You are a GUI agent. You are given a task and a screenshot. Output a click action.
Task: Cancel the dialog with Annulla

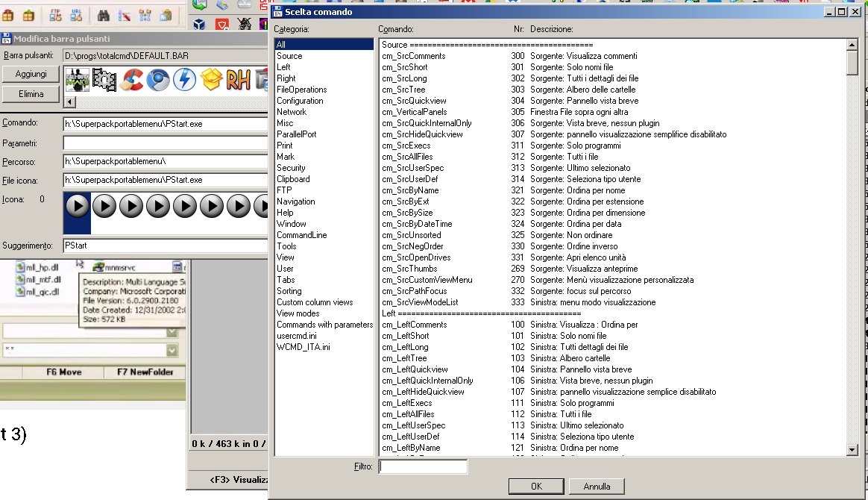pos(597,486)
